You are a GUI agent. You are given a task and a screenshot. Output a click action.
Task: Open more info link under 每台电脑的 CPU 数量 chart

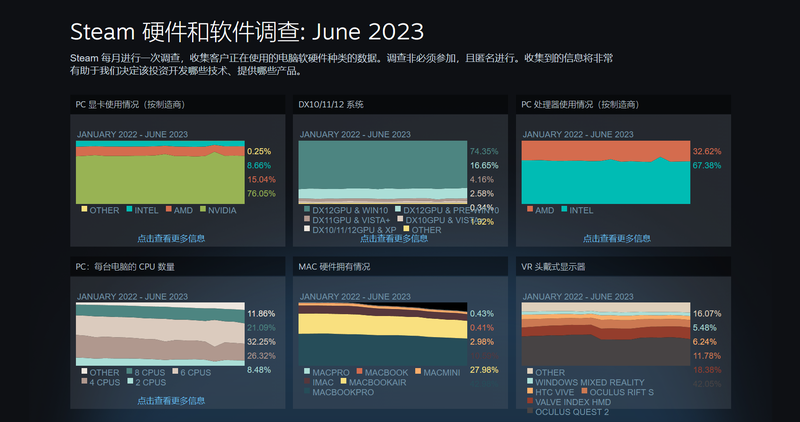[x=171, y=401]
